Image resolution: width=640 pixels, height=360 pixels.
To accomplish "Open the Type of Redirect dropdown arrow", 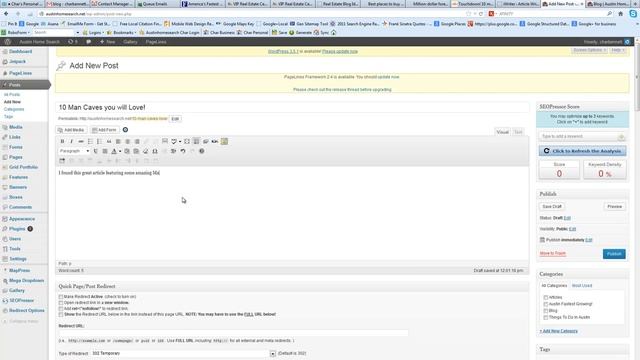I will [273, 353].
